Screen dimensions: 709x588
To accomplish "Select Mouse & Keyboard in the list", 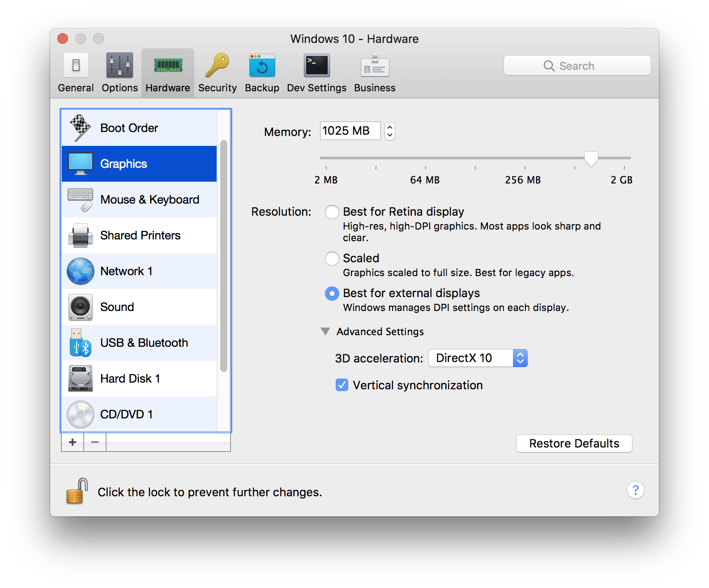I will 139,200.
